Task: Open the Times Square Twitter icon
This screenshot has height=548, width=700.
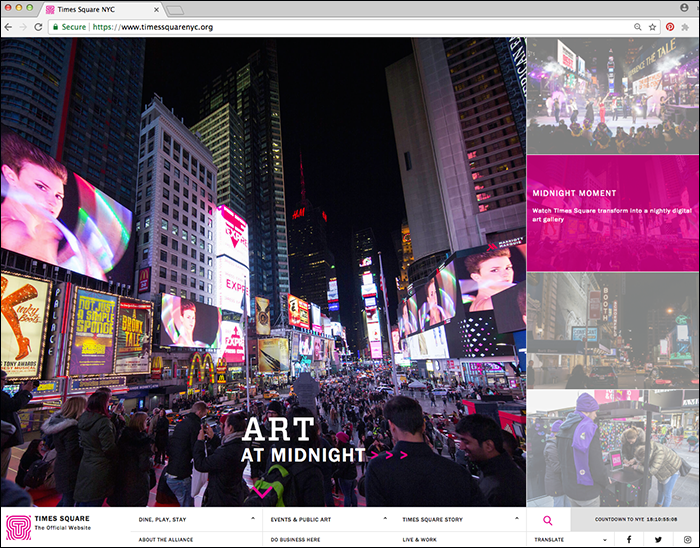Action: click(x=658, y=540)
